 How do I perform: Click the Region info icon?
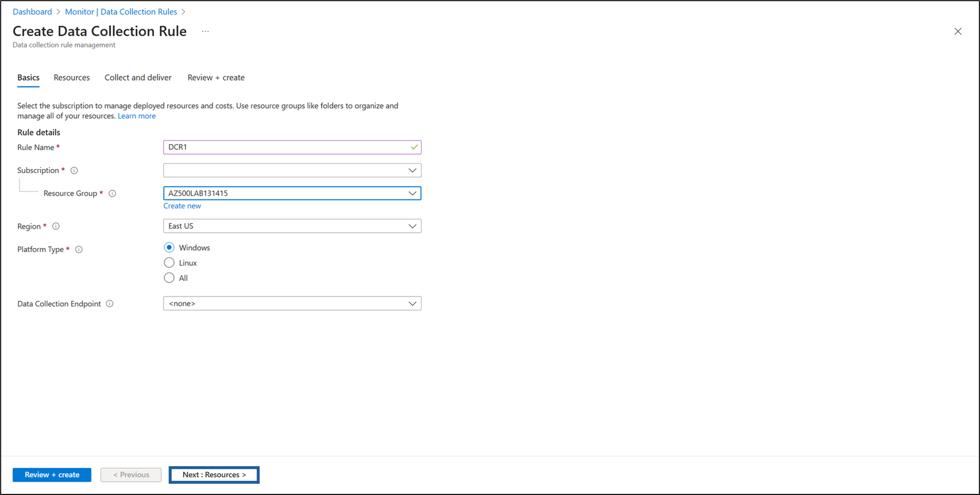56,226
